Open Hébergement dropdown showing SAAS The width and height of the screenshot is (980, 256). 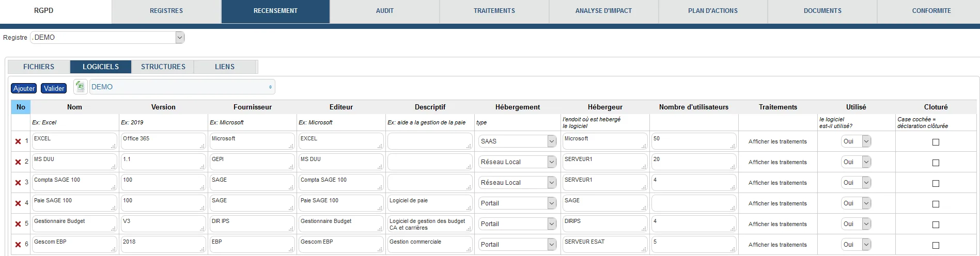click(x=517, y=141)
